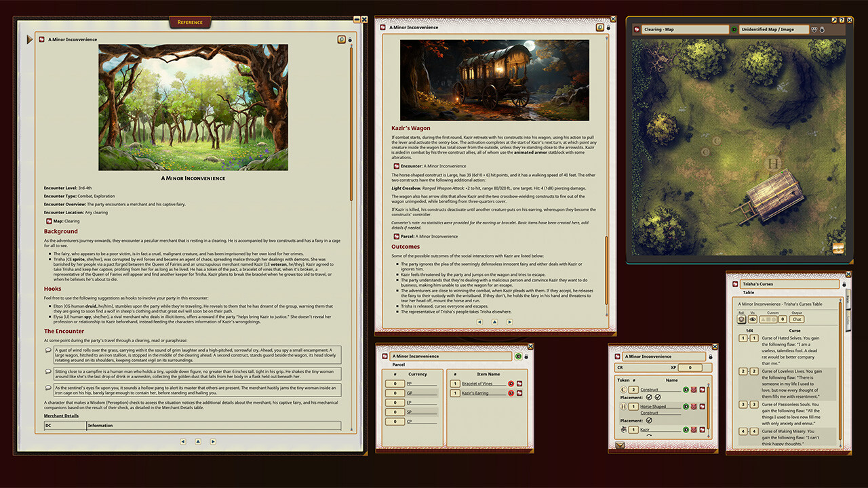Toggle identified status button beside Clearing - Map

tap(734, 30)
